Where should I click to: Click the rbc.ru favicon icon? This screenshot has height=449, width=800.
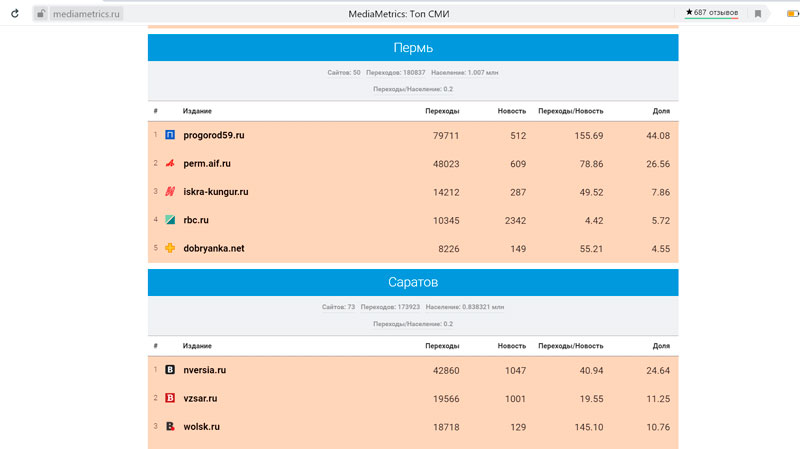[170, 220]
